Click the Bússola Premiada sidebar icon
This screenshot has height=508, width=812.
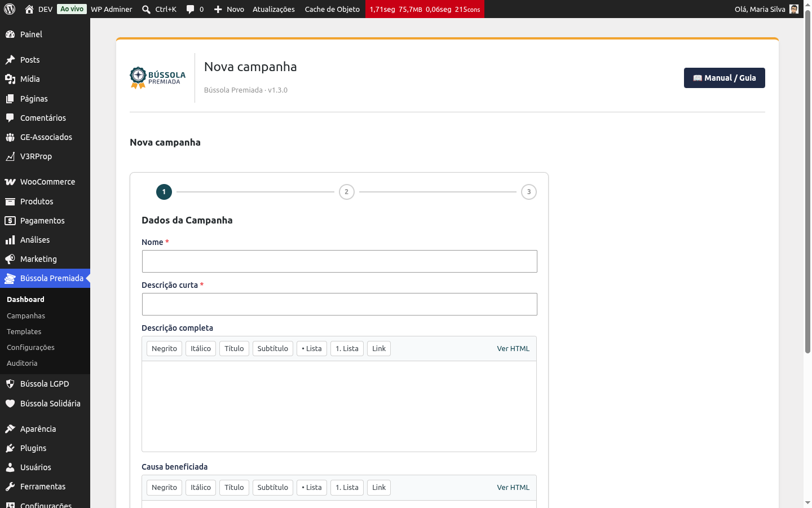coord(10,278)
